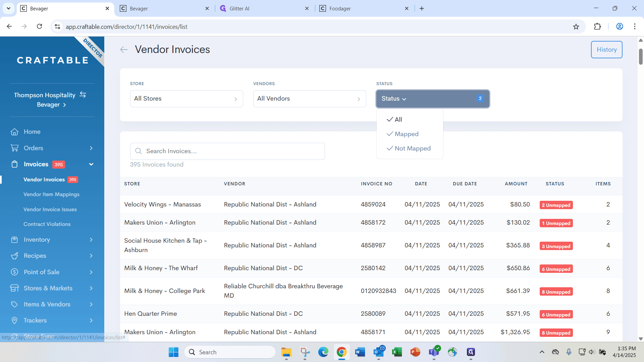Open Vendor Item Mappings page

51,194
